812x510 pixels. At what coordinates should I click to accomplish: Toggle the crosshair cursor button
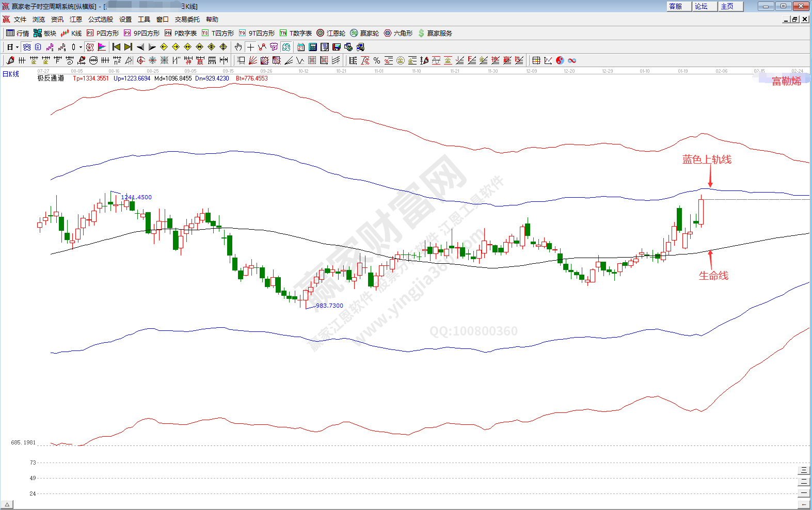pyautogui.click(x=250, y=47)
